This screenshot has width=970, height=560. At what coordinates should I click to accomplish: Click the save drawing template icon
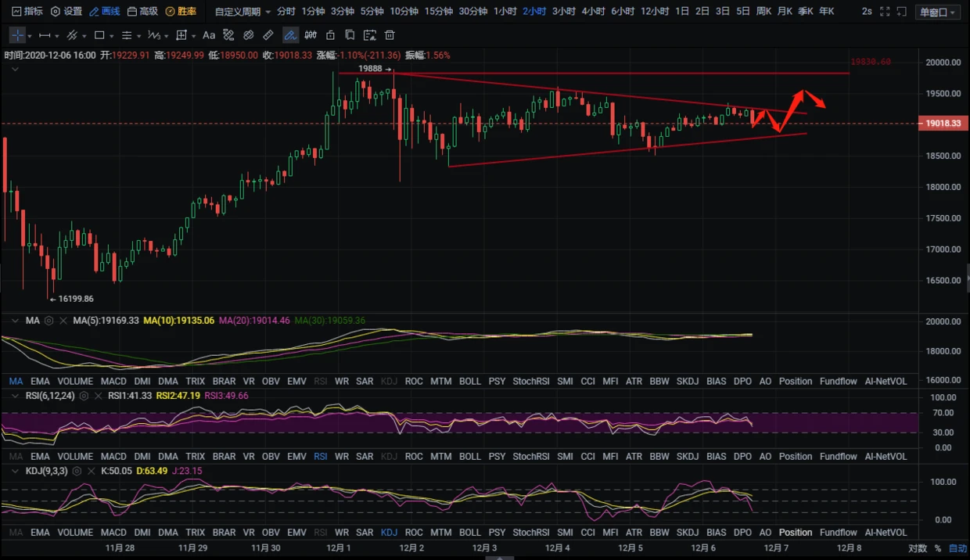[370, 35]
